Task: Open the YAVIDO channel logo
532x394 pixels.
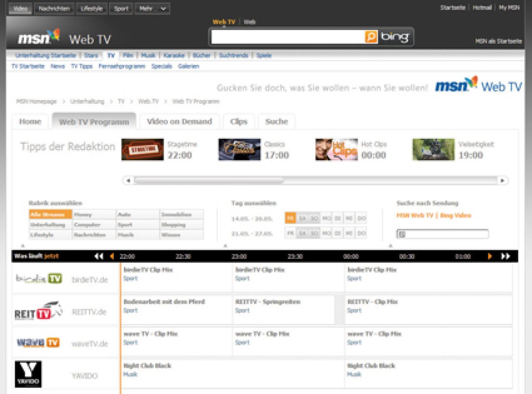Action: [x=28, y=374]
